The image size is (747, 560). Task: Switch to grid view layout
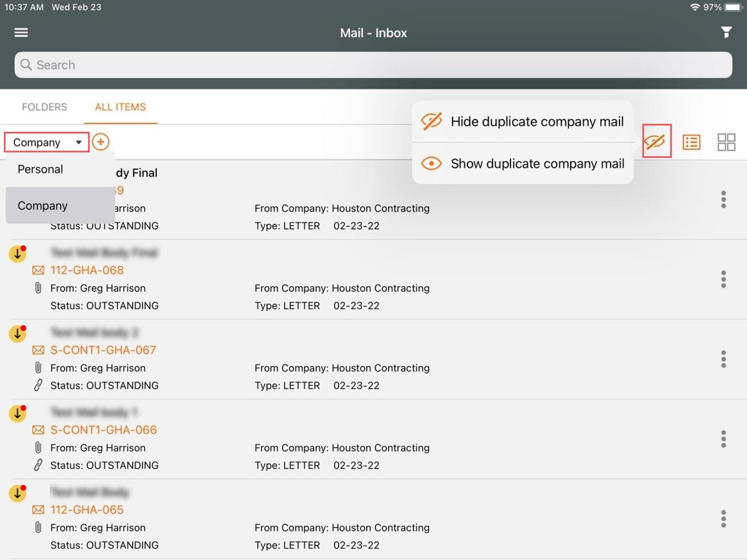click(x=726, y=142)
